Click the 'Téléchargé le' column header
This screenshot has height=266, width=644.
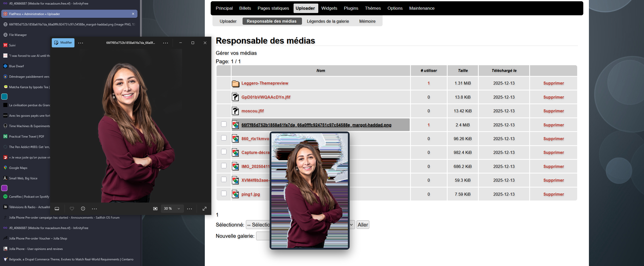tap(504, 71)
